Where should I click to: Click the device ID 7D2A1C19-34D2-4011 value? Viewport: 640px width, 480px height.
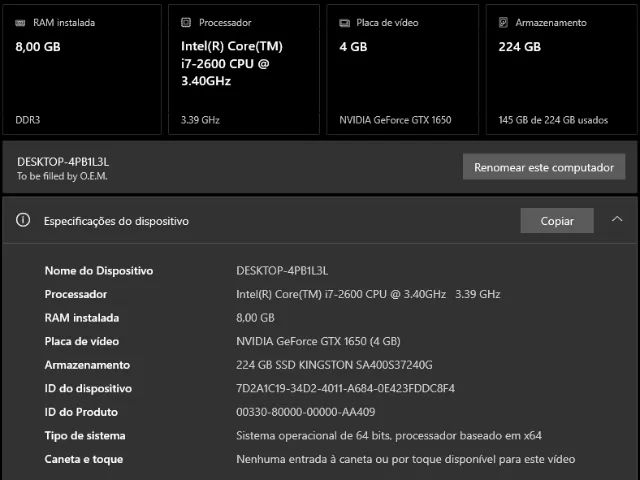pos(345,389)
